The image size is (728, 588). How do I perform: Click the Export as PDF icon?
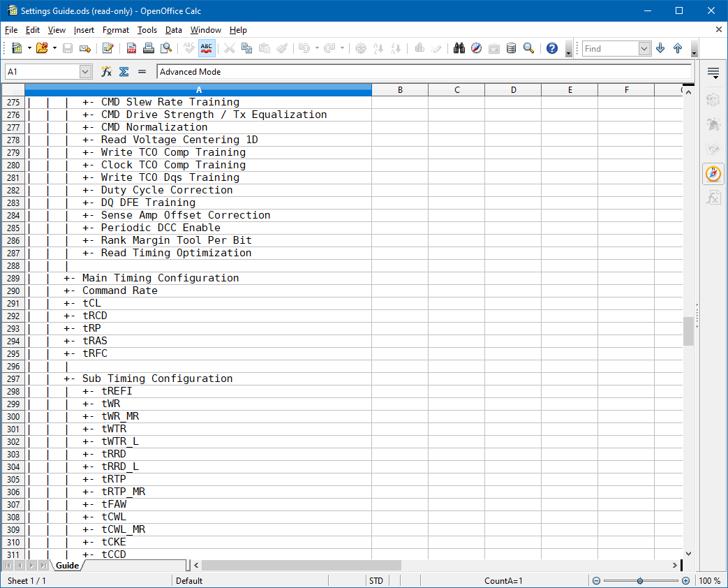click(132, 48)
